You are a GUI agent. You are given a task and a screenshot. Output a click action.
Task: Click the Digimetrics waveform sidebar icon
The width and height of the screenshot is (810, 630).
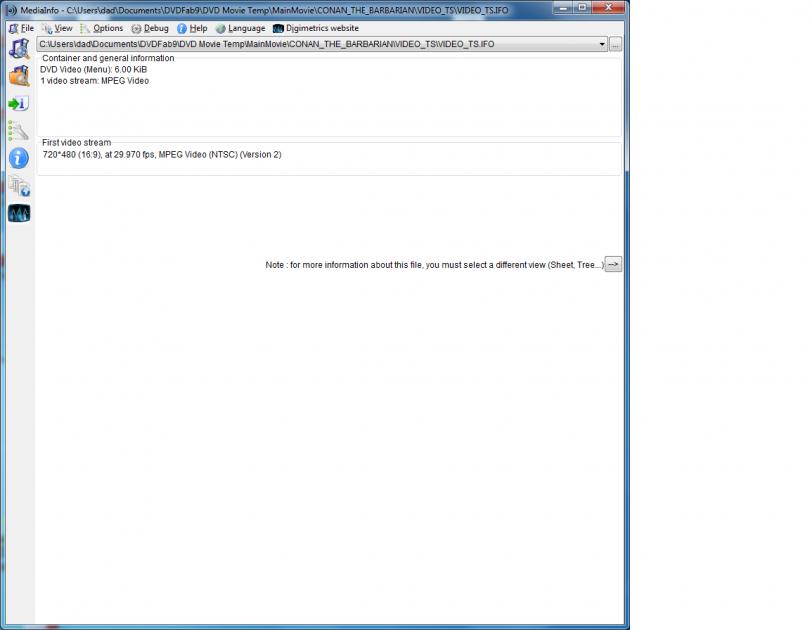tap(19, 213)
